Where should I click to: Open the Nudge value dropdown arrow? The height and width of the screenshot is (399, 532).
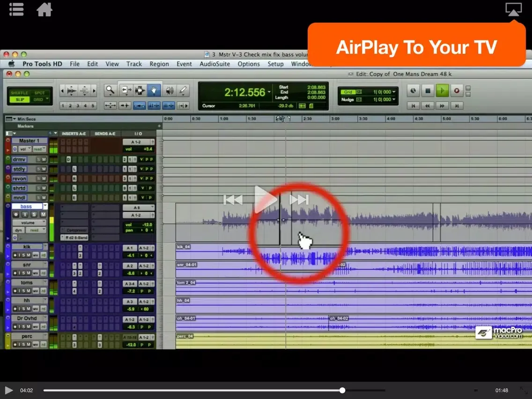click(394, 99)
